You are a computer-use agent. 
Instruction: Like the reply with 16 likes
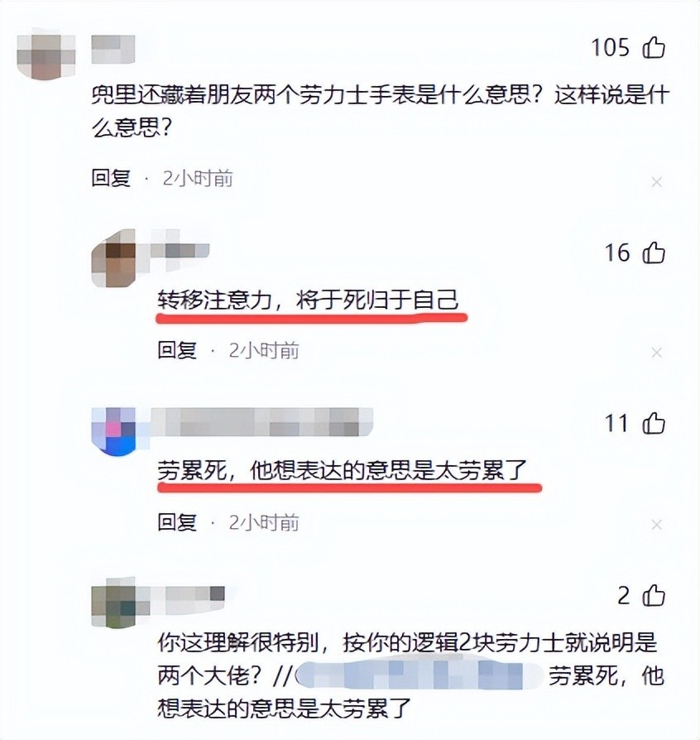(x=654, y=252)
